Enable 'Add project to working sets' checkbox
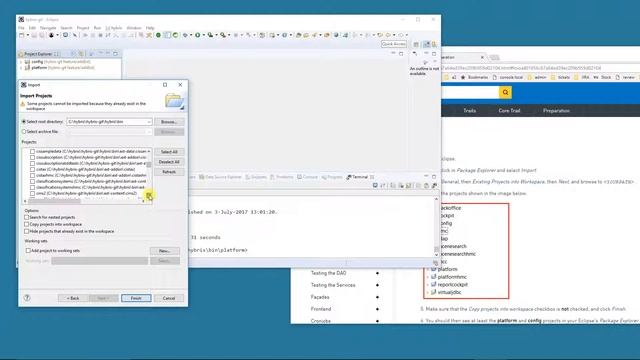 [x=28, y=251]
